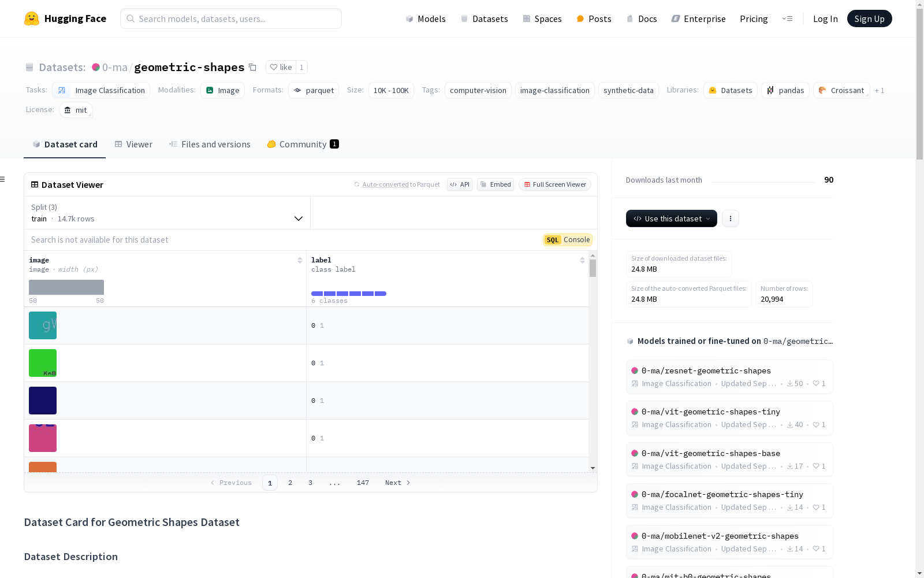Go to Datasets in top navigation
Viewport: 924px width, 578px height.
[x=484, y=18]
